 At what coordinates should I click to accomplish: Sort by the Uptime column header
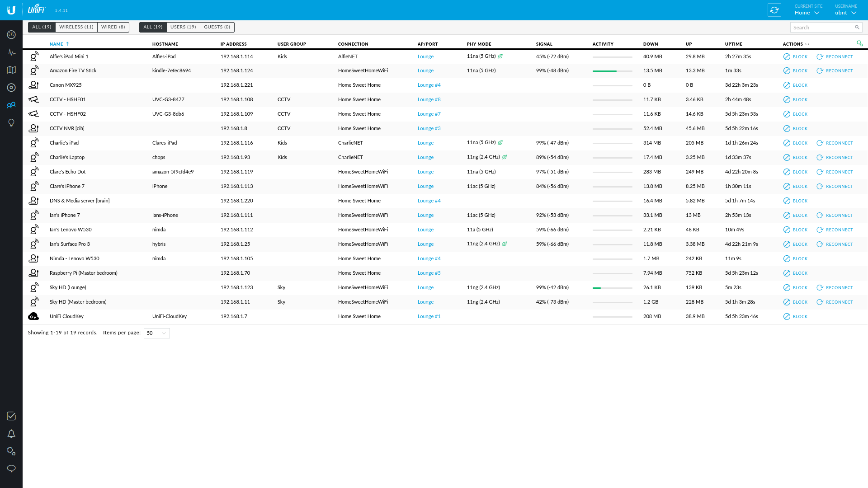[x=734, y=44]
